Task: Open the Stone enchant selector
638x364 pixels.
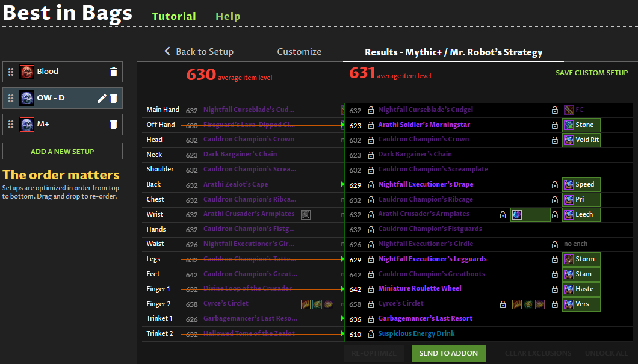Action: pyautogui.click(x=581, y=125)
